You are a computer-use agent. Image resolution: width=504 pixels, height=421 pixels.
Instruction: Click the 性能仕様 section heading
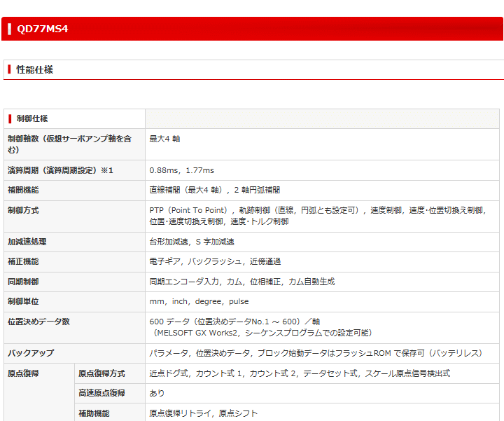(35, 69)
